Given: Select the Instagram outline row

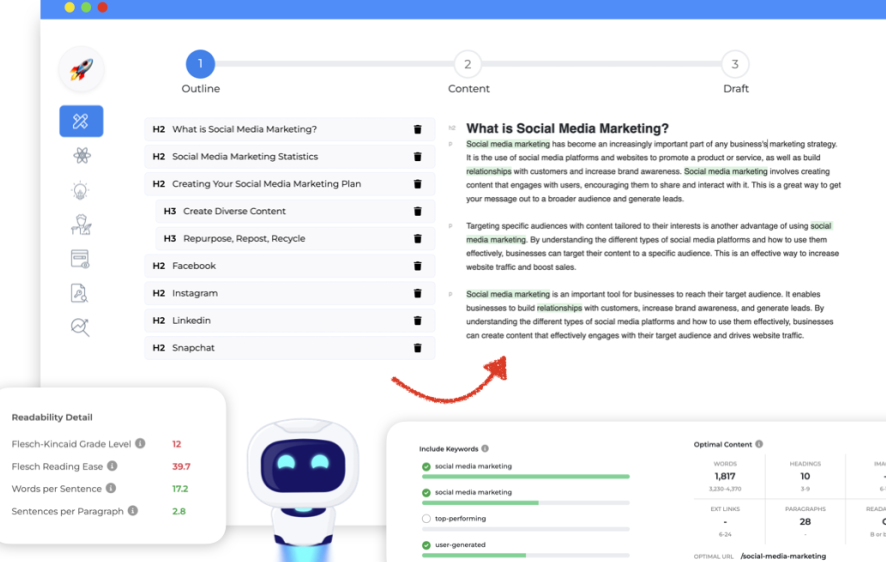Looking at the screenshot, I should click(x=289, y=293).
